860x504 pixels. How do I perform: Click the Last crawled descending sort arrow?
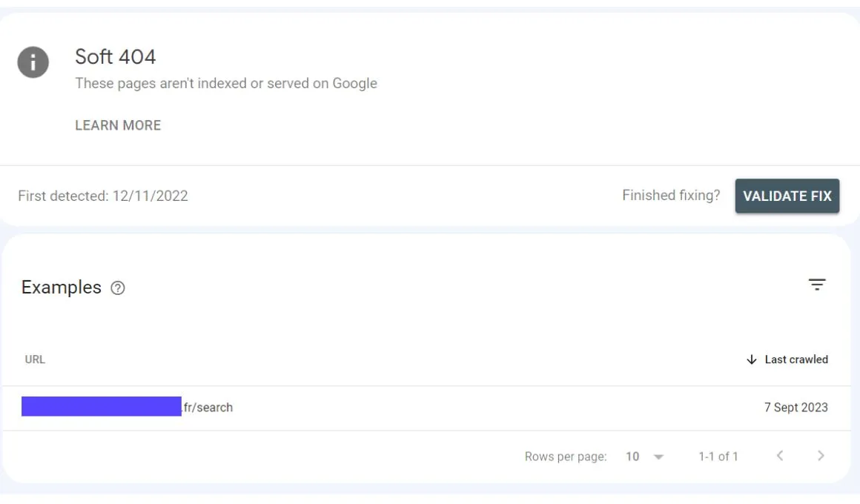[750, 359]
